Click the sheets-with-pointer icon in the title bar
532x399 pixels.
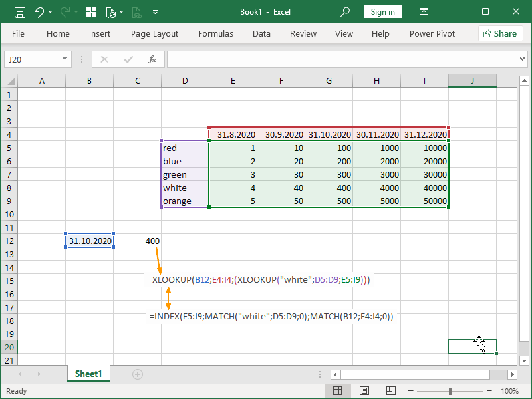pyautogui.click(x=111, y=12)
